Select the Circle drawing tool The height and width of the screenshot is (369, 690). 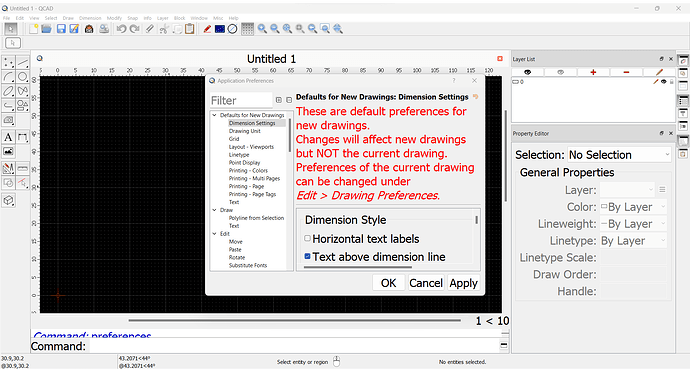point(23,77)
